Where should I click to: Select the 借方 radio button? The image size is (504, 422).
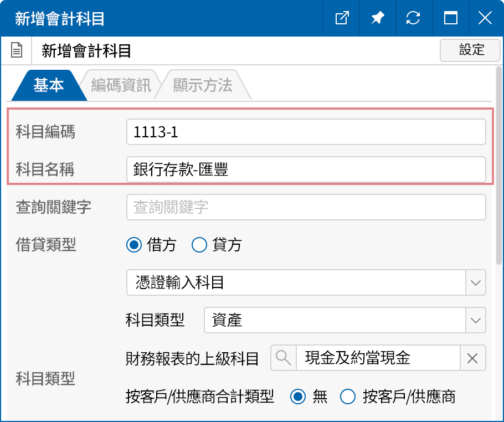tap(133, 245)
